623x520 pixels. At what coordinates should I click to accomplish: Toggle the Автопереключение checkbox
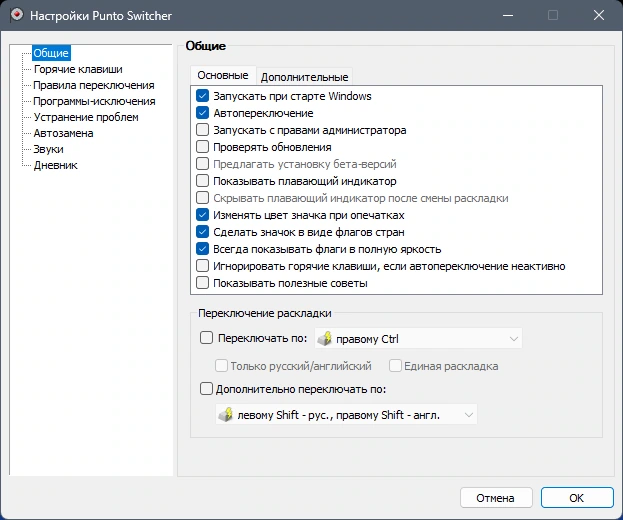click(x=202, y=113)
